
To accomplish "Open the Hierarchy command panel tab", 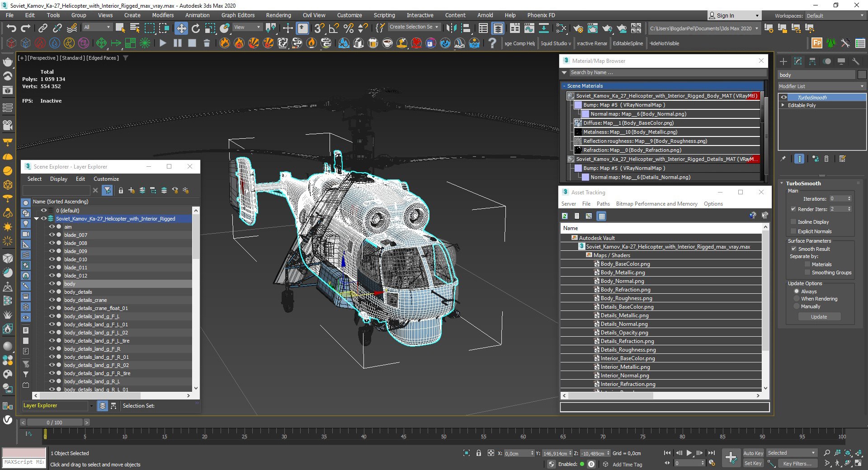I will (812, 61).
